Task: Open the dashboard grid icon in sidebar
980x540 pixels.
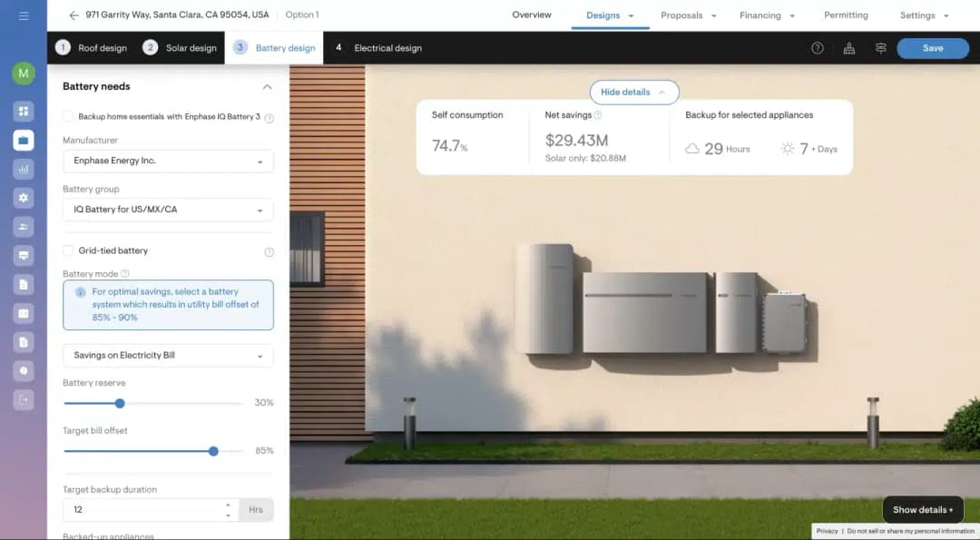Action: 24,111
